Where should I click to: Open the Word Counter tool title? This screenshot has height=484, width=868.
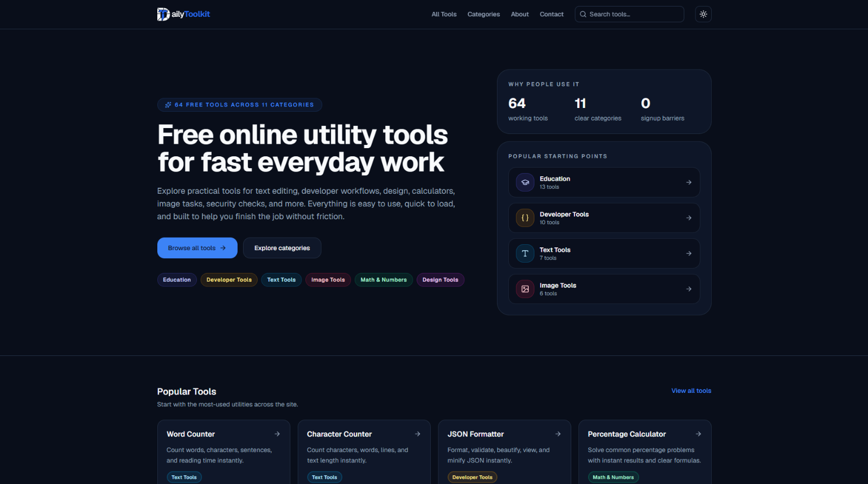coord(191,434)
